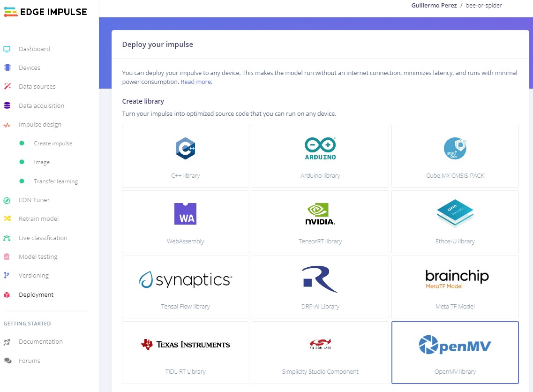Click the Versioning branch icon
Viewport: 533px width, 392px height.
pyautogui.click(x=7, y=275)
